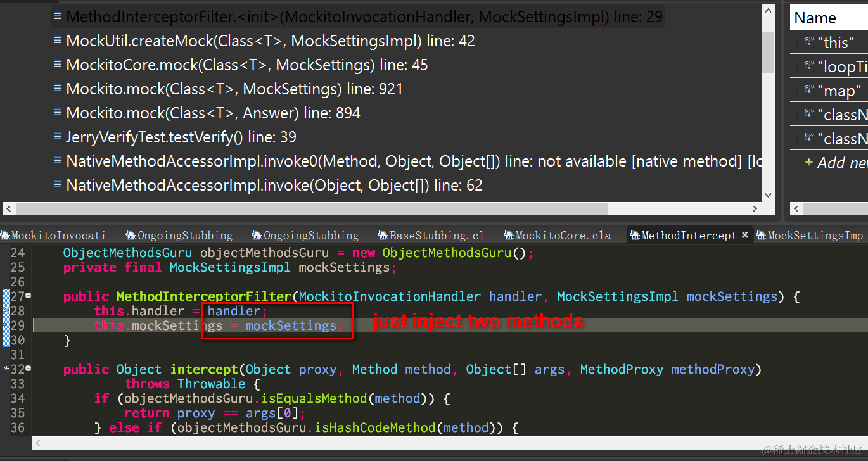This screenshot has height=461, width=868.
Task: Click the instruction pointer marker on line 29
Action: pyautogui.click(x=6, y=325)
